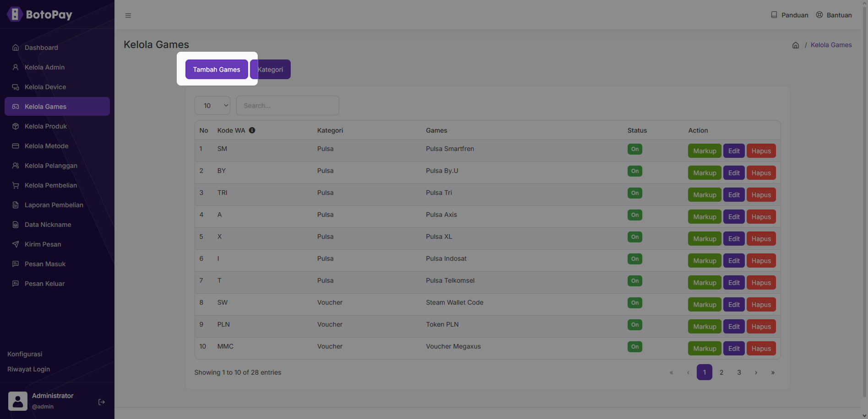Click Edit for Pulsa By.U
This screenshot has height=419, width=868.
734,173
